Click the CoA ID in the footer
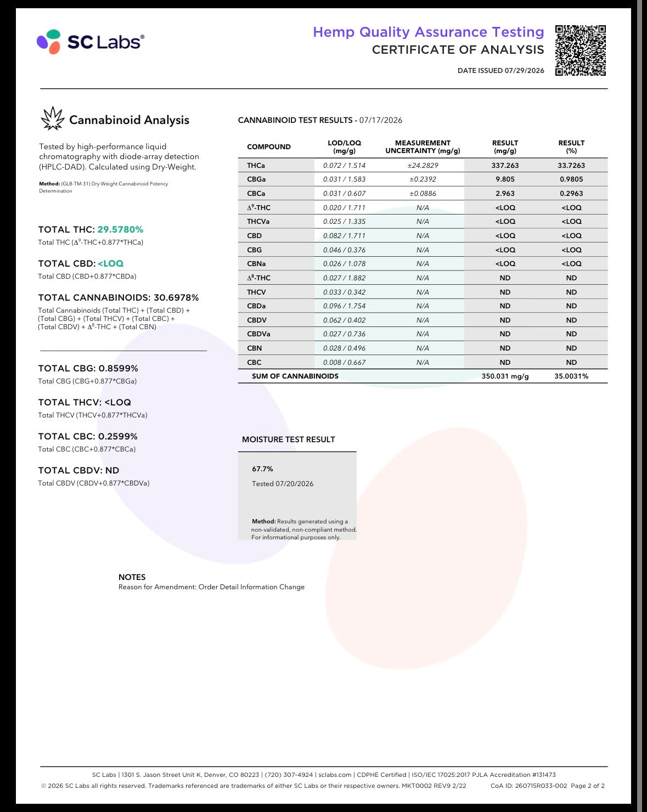Viewport: 647px width, 812px height. coord(529,786)
